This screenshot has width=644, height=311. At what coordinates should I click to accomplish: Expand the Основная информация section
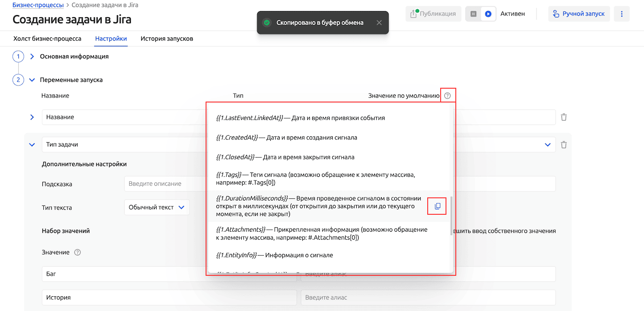click(x=32, y=57)
